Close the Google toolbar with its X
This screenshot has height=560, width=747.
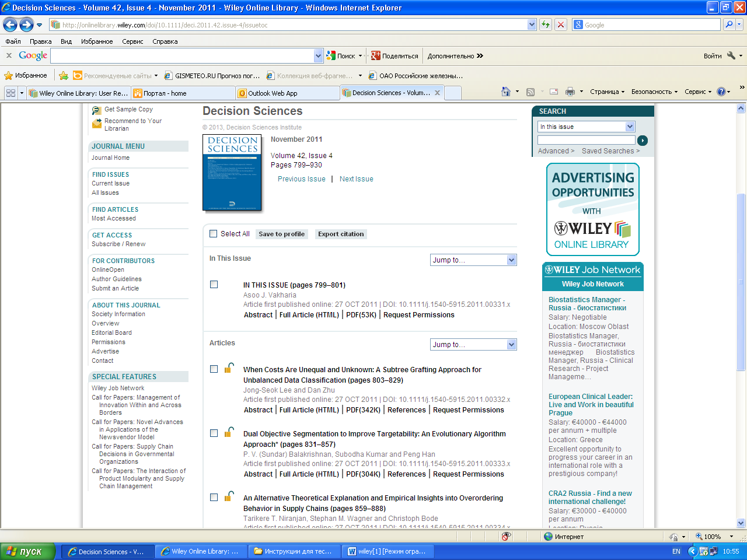click(x=9, y=55)
